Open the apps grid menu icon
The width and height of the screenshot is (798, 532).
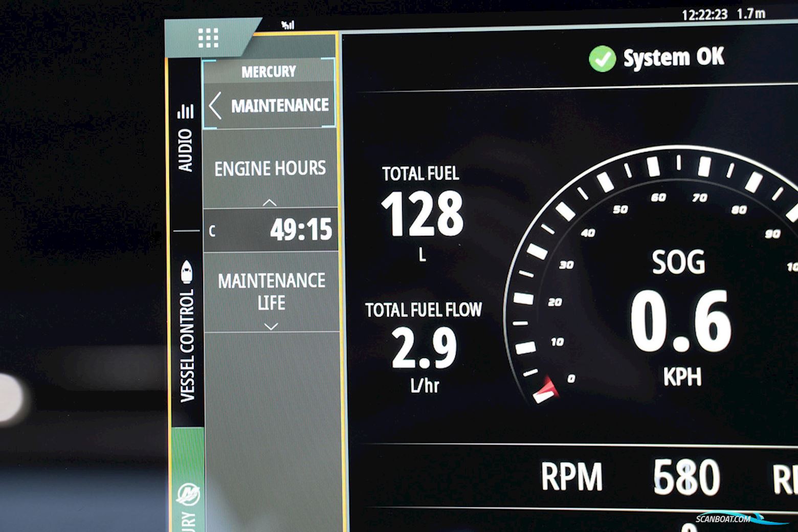click(x=208, y=38)
